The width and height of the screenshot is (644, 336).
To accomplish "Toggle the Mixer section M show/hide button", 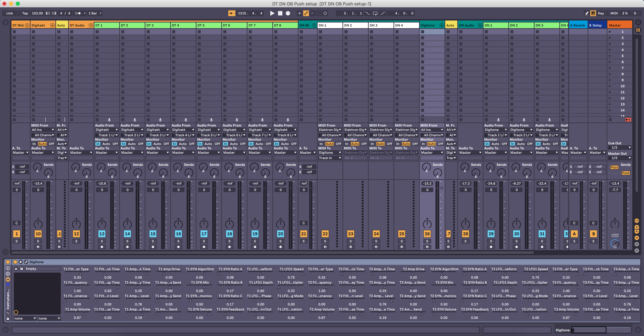I will pyautogui.click(x=637, y=238).
